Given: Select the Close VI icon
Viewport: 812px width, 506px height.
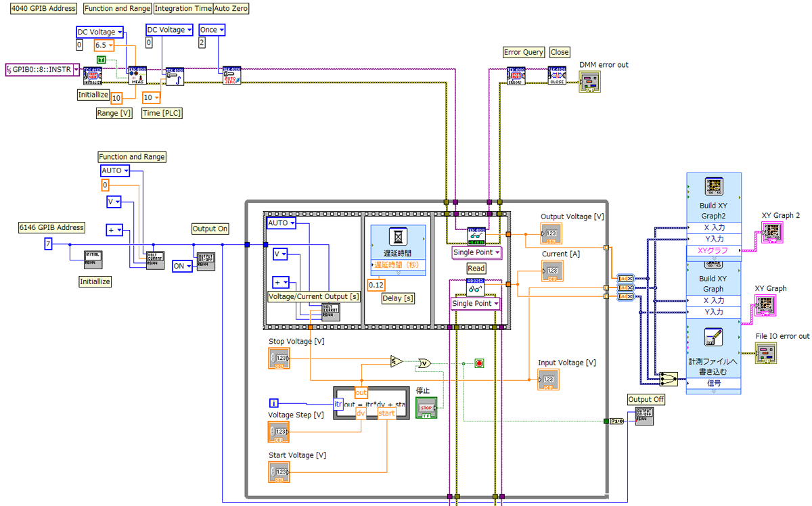Looking at the screenshot, I should [557, 76].
